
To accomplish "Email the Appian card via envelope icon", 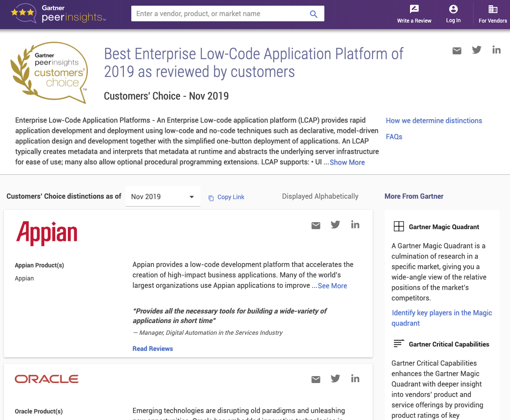I will [x=316, y=226].
